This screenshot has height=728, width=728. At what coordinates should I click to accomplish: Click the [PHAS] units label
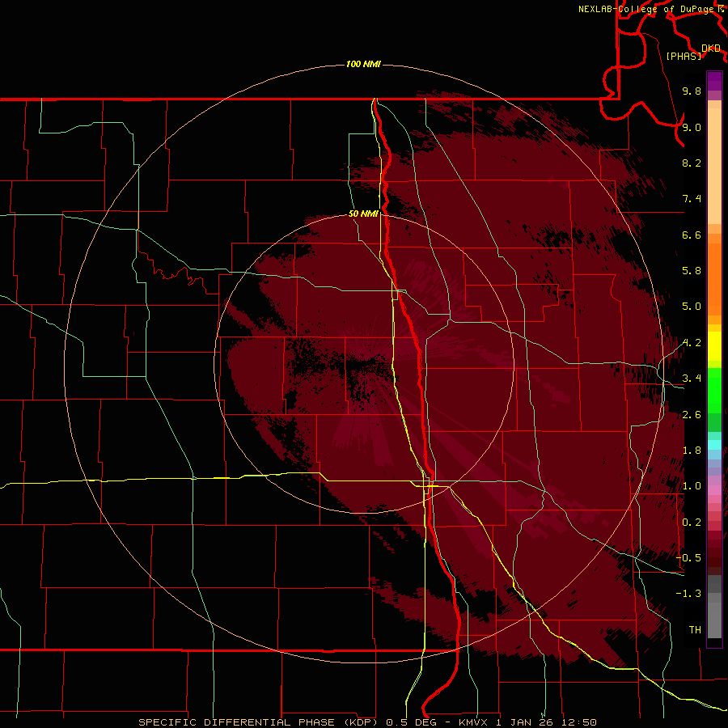(x=684, y=56)
